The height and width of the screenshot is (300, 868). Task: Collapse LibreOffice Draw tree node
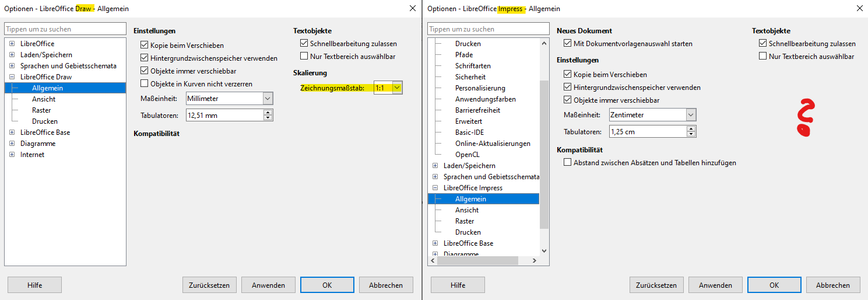click(x=12, y=77)
